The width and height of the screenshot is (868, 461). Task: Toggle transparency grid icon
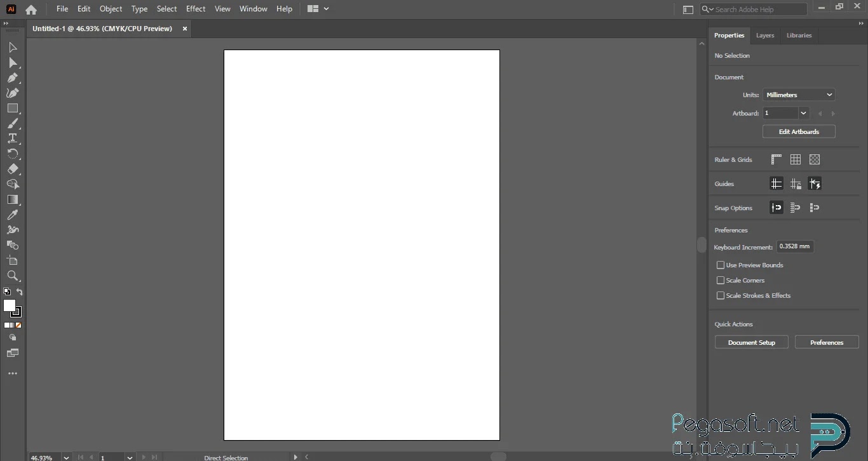pos(815,159)
